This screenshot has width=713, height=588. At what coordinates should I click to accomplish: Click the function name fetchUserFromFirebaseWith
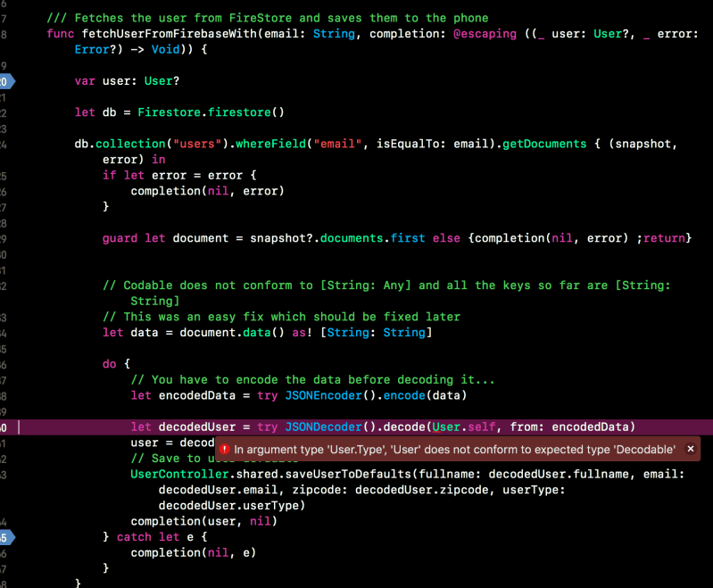point(170,34)
